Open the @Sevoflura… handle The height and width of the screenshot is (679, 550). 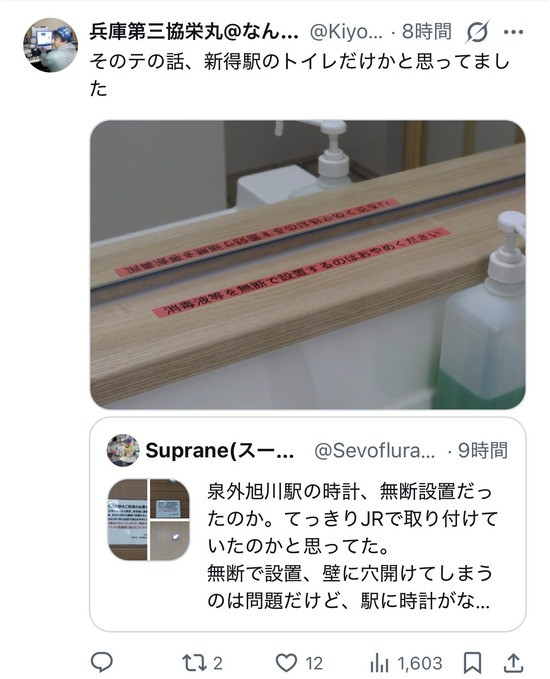click(375, 451)
